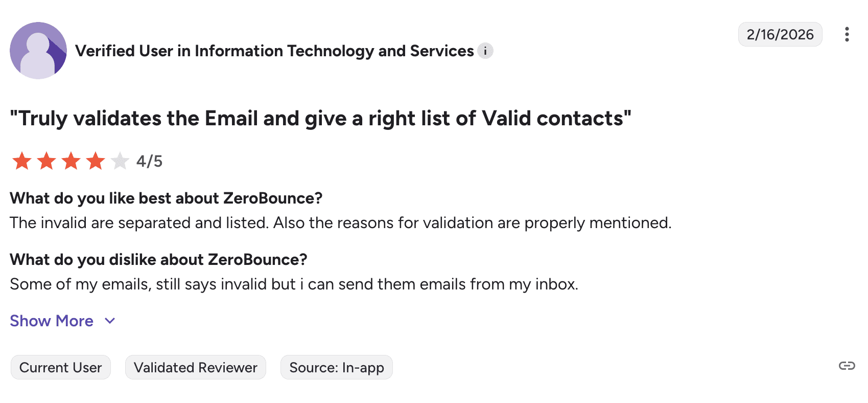Click the "What do you like best" heading
868x403 pixels.
point(166,198)
